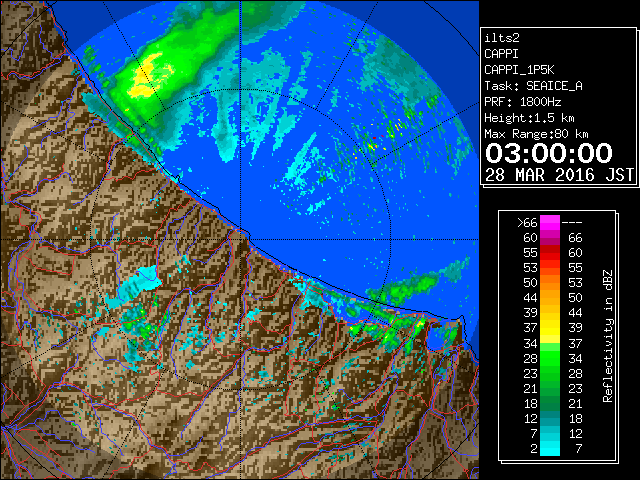Click the "---" legend upper-bound label
The width and height of the screenshot is (640, 480).
pos(572,222)
